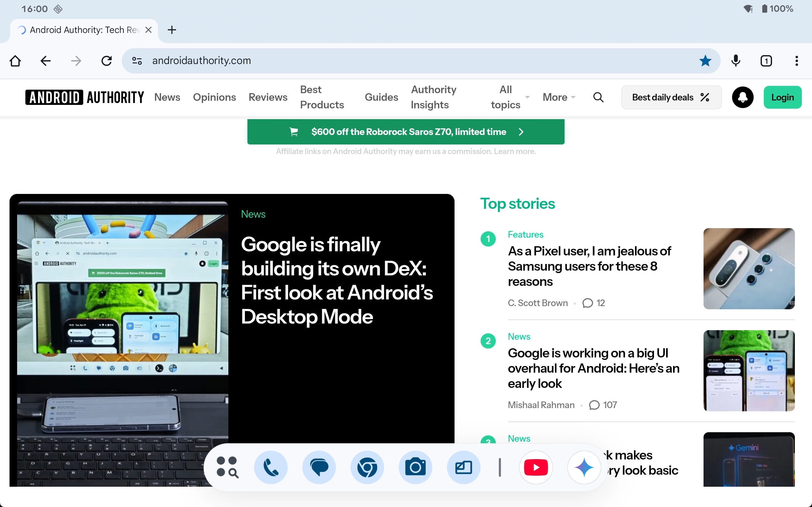Go to the Reviews section
This screenshot has width=812, height=507.
pyautogui.click(x=268, y=97)
